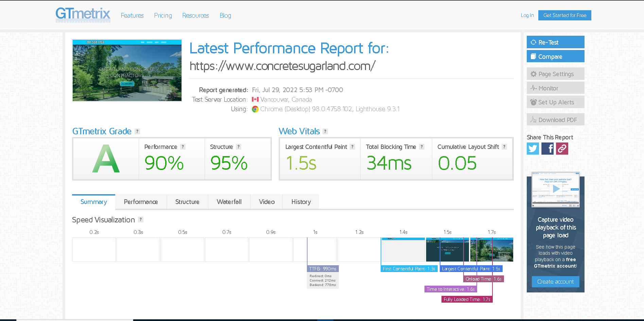Screen dimensions: 644x321
Task: Click the 90% Performance score
Action: pos(164,163)
